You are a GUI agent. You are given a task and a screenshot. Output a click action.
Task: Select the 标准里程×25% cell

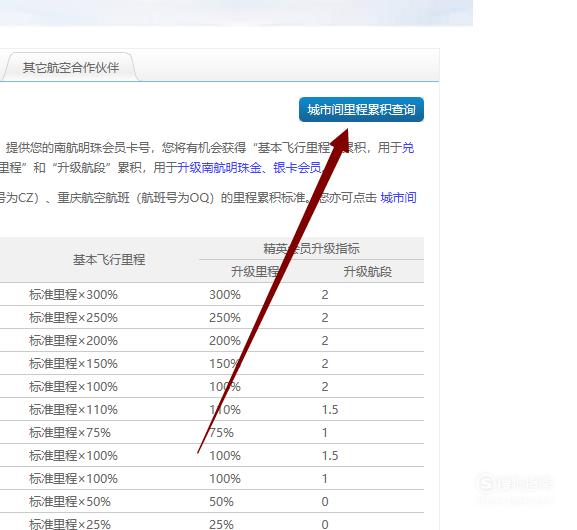click(x=70, y=524)
